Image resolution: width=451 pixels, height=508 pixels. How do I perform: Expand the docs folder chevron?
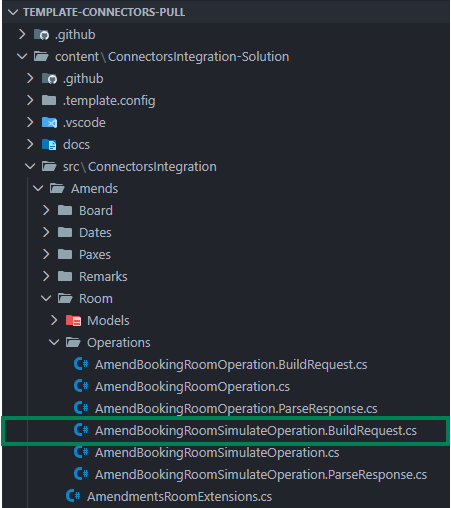(30, 144)
